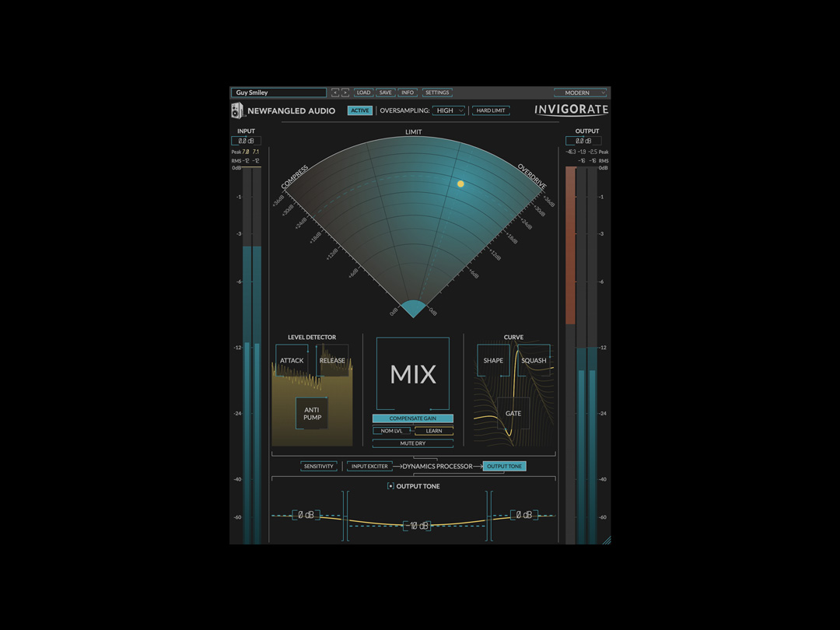Click the Shape curve control
Viewport: 840px width, 630px height.
tap(493, 361)
